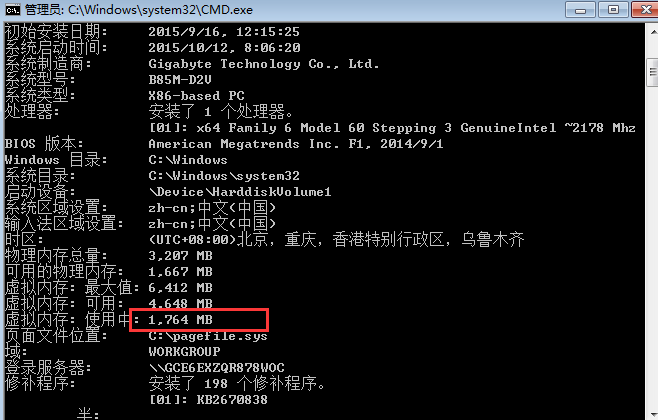Click virtual memory in use 1,764 MB
The image size is (658, 420).
(x=180, y=320)
